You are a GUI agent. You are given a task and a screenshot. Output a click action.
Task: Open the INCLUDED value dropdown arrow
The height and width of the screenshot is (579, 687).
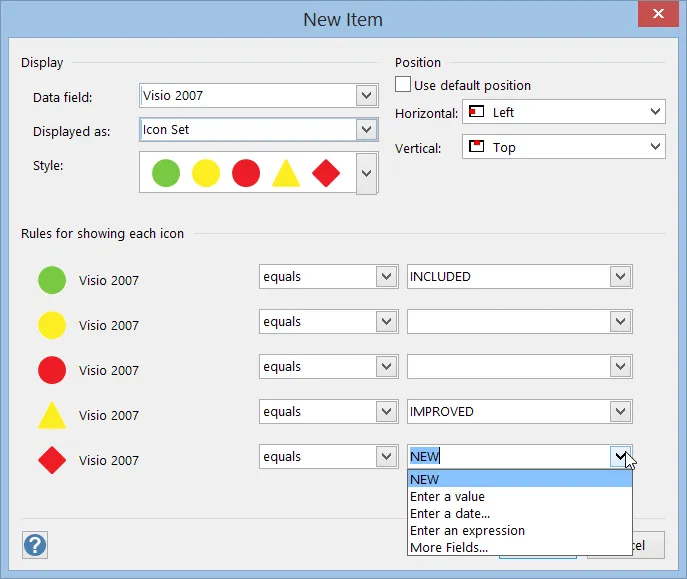620,276
